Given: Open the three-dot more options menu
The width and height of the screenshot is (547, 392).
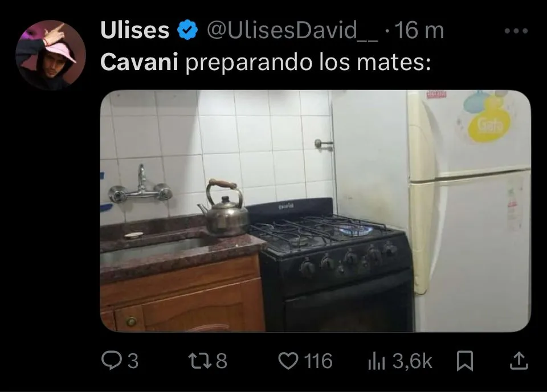Looking at the screenshot, I should [x=516, y=31].
